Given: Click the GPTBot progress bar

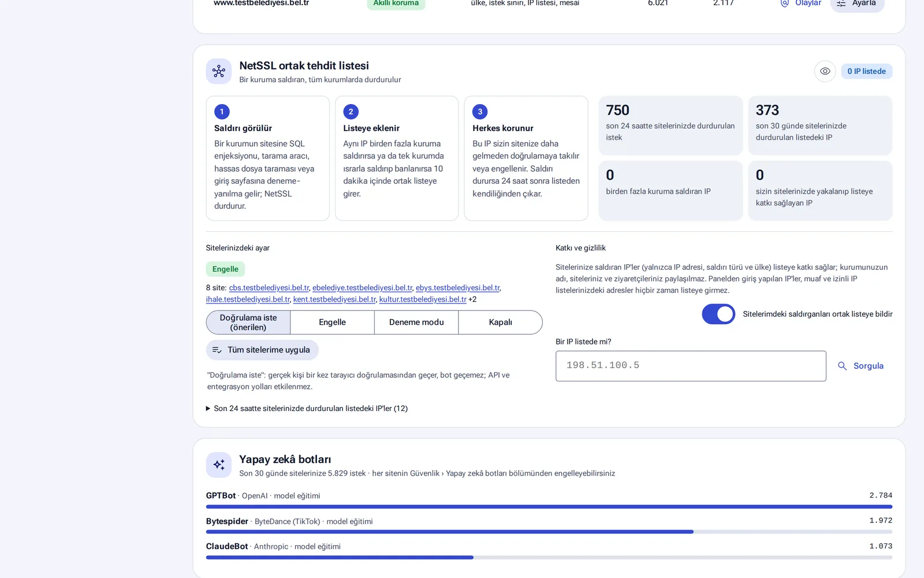Looking at the screenshot, I should (549, 507).
